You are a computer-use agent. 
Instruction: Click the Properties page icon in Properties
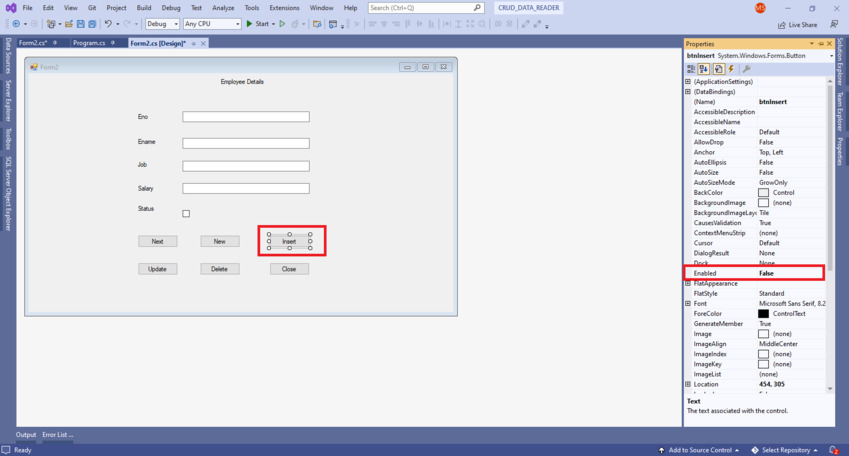coord(719,69)
